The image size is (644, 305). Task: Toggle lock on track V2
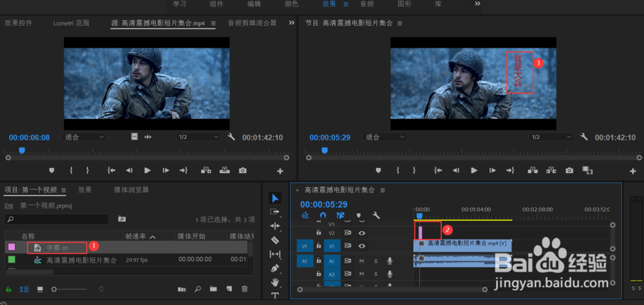(318, 232)
